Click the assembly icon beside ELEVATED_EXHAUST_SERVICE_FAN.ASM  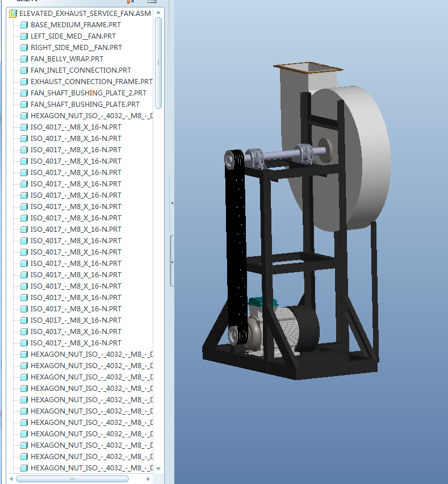13,14
